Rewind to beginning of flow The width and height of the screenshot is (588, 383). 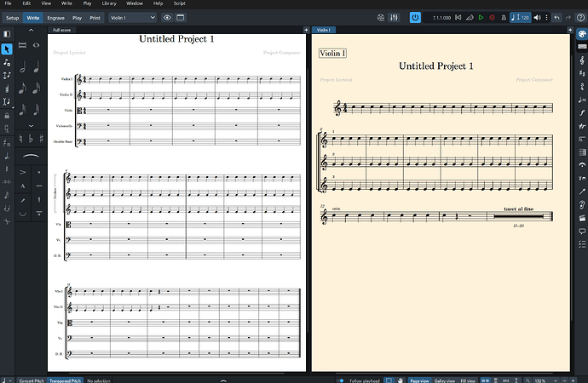click(x=459, y=17)
